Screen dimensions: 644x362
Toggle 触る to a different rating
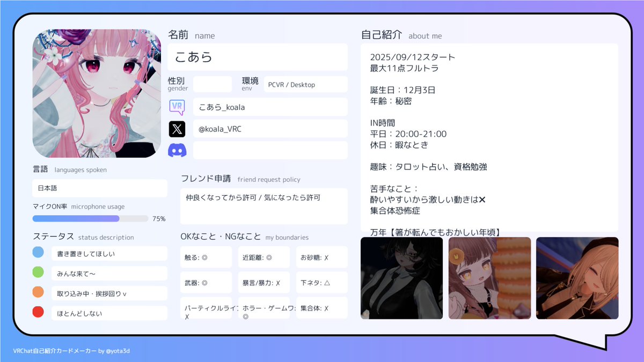(206, 257)
